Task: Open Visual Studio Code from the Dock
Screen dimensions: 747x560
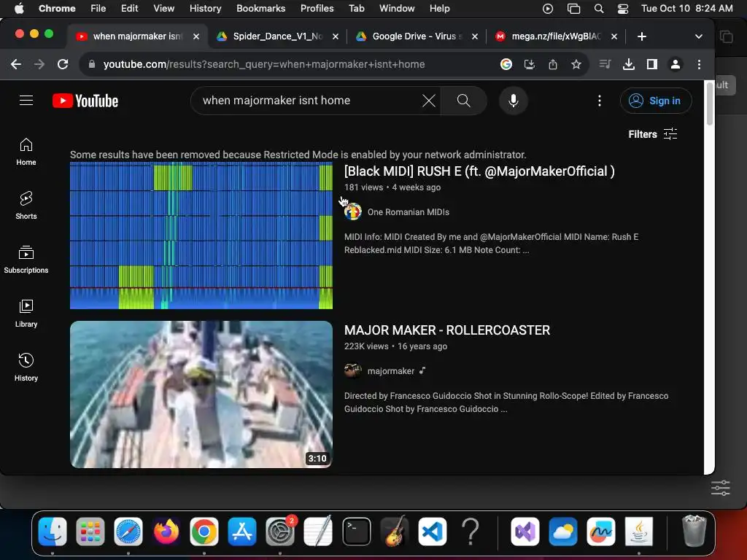Action: tap(433, 532)
